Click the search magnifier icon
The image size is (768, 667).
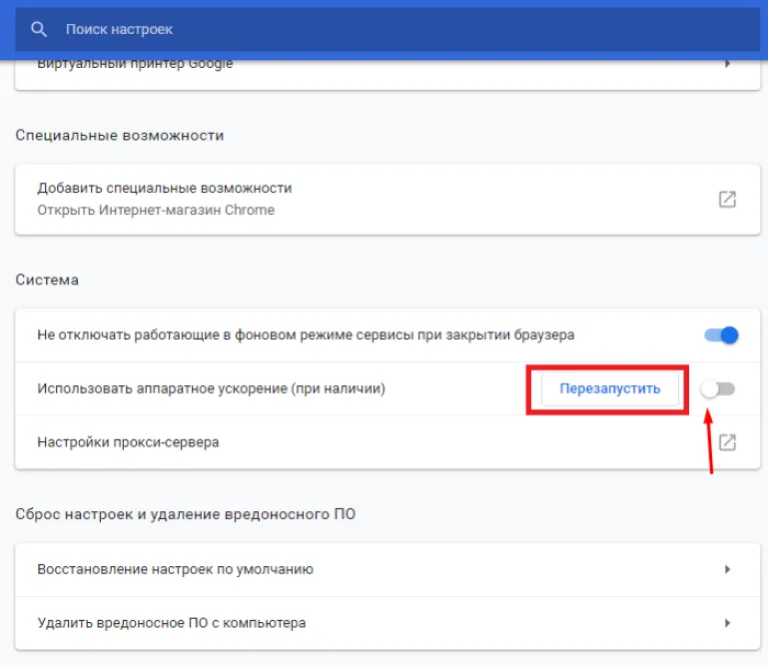pyautogui.click(x=39, y=29)
